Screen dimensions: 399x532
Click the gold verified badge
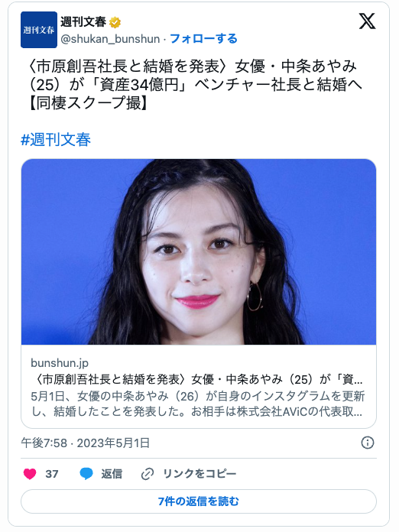[x=115, y=23]
